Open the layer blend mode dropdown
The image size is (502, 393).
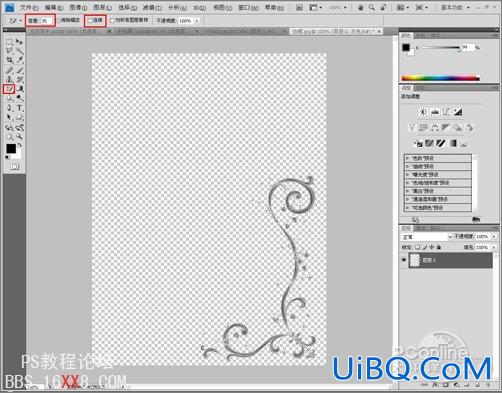(427, 237)
